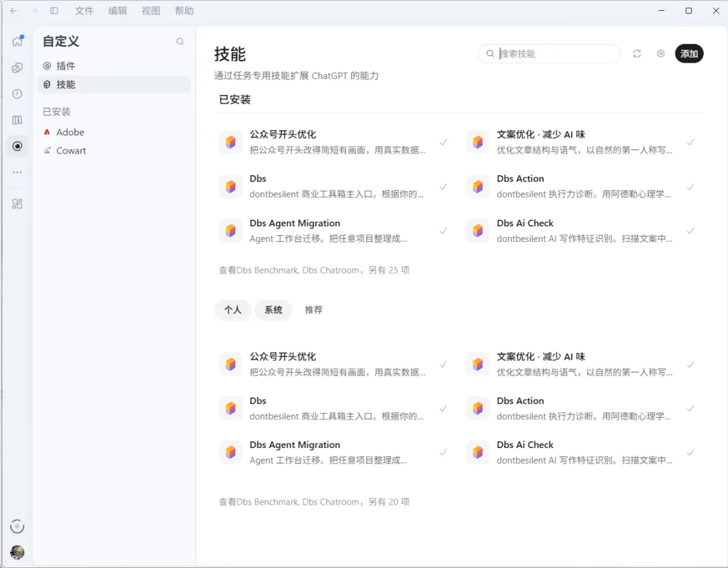728x568 pixels.
Task: Click the circular status icon above avatar
Action: (x=17, y=527)
